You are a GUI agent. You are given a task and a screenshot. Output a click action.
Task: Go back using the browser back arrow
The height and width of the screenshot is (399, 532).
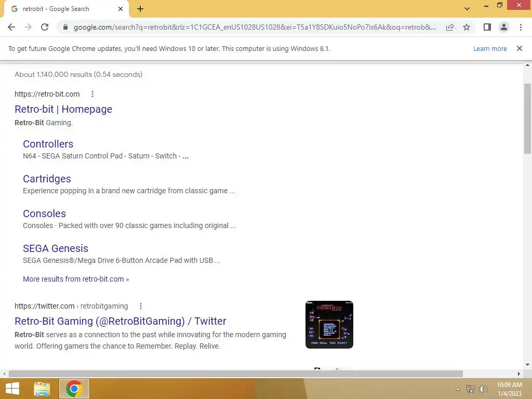(11, 27)
